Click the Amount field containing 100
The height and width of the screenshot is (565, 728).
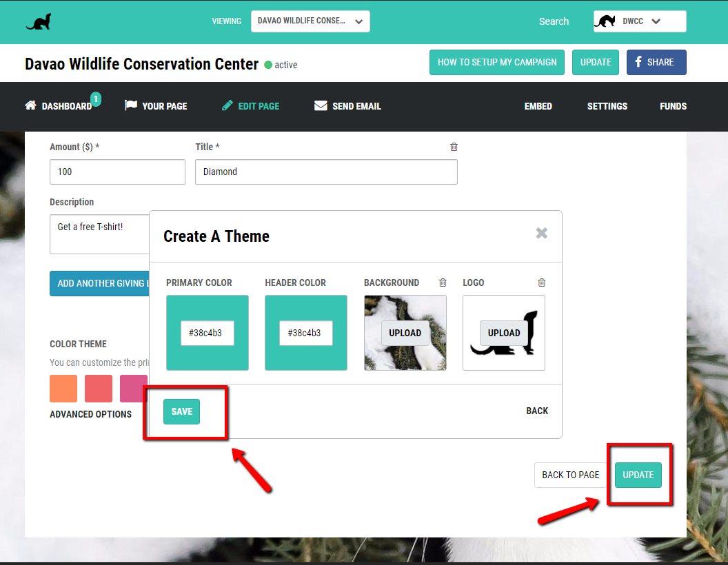(117, 172)
